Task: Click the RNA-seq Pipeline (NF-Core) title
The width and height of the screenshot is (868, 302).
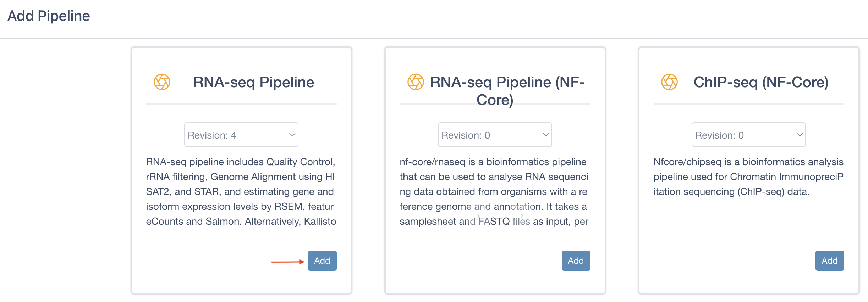Action: coord(507,91)
